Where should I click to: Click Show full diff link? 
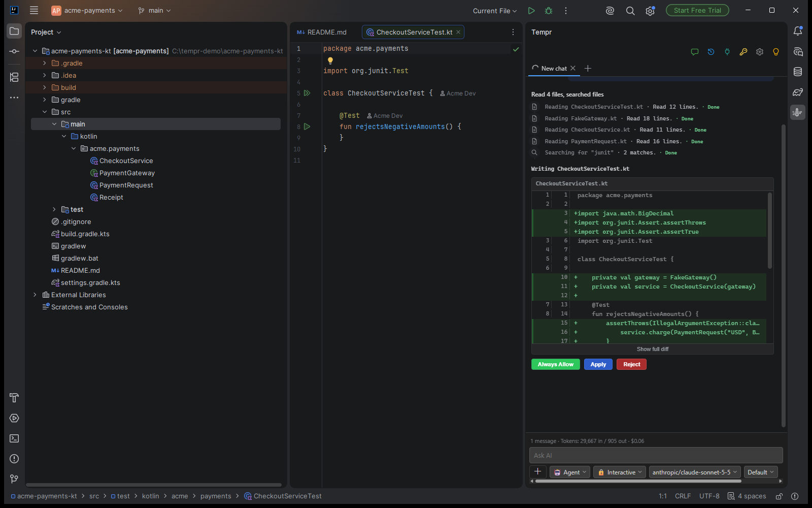(x=653, y=350)
